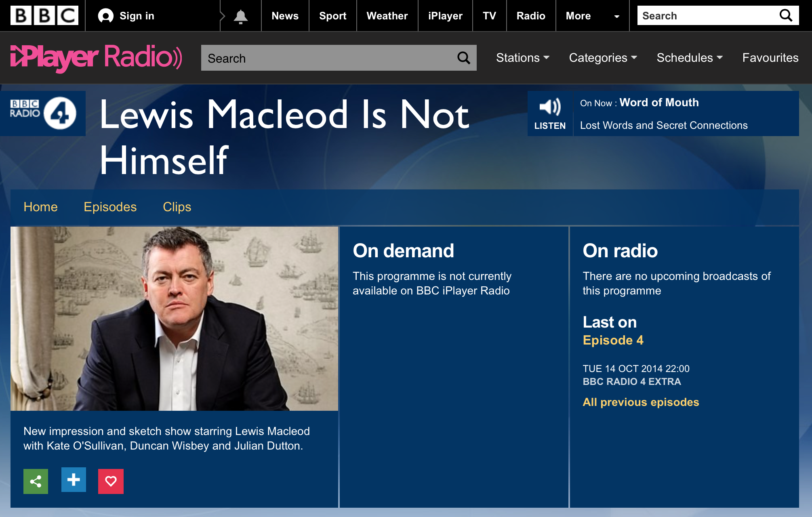
Task: Favourite programme with the red heart icon
Action: pyautogui.click(x=111, y=481)
